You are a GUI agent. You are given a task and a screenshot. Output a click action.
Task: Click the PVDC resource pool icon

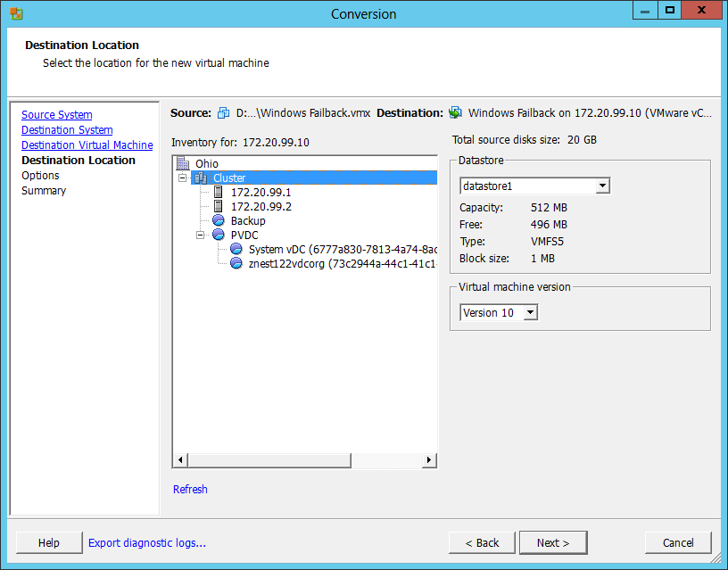point(219,235)
